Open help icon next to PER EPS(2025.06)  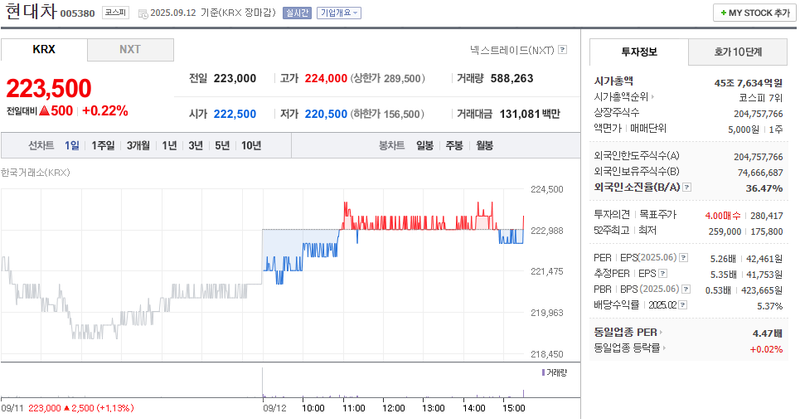point(684,258)
